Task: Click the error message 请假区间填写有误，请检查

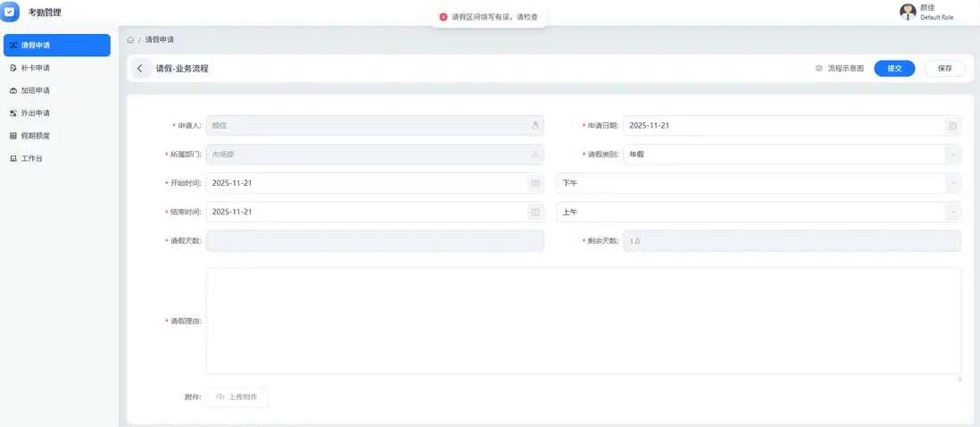Action: [494, 17]
